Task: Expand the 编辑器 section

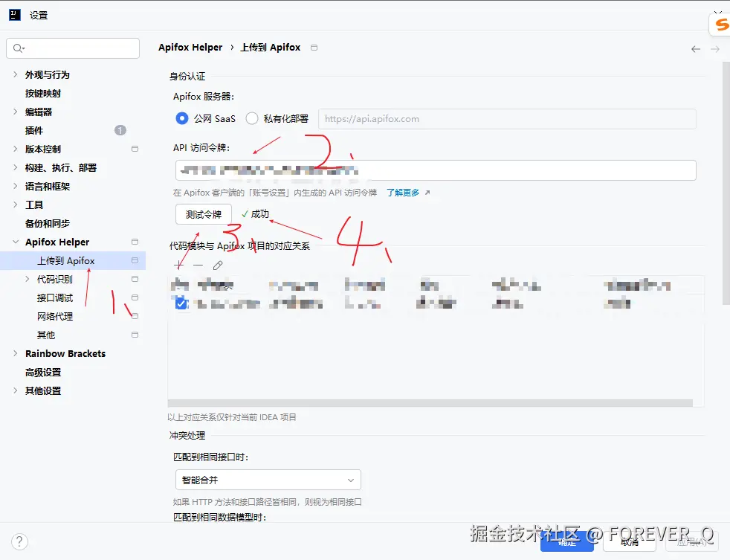Action: (x=15, y=112)
